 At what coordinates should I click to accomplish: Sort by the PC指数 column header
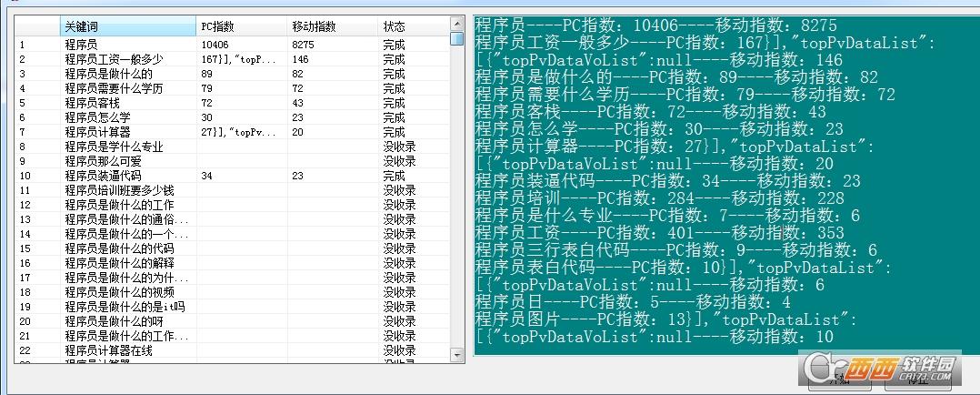click(x=242, y=27)
